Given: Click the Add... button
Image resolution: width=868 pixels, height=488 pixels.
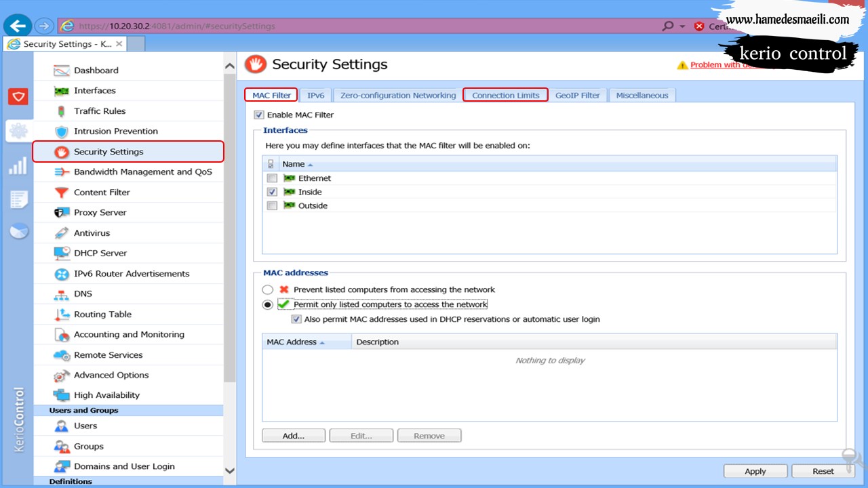Looking at the screenshot, I should point(294,436).
